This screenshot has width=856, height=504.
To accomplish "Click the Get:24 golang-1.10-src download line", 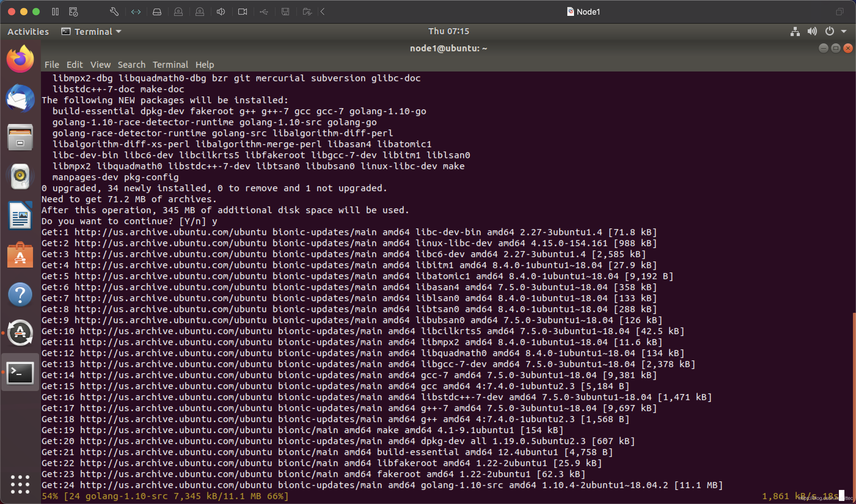I will pyautogui.click(x=382, y=485).
